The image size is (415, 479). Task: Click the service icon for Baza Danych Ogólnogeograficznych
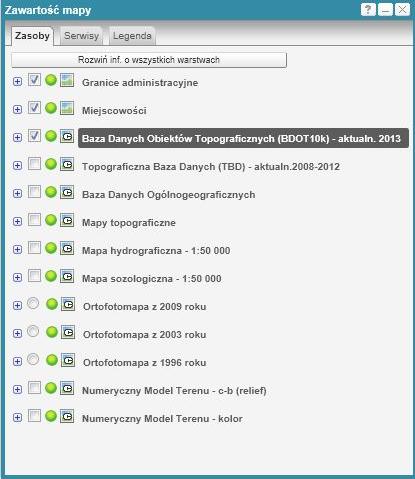67,192
